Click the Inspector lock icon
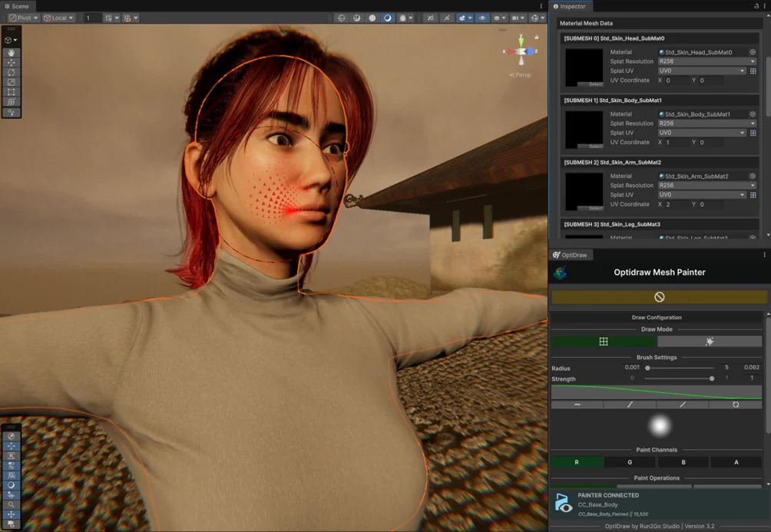 click(756, 6)
